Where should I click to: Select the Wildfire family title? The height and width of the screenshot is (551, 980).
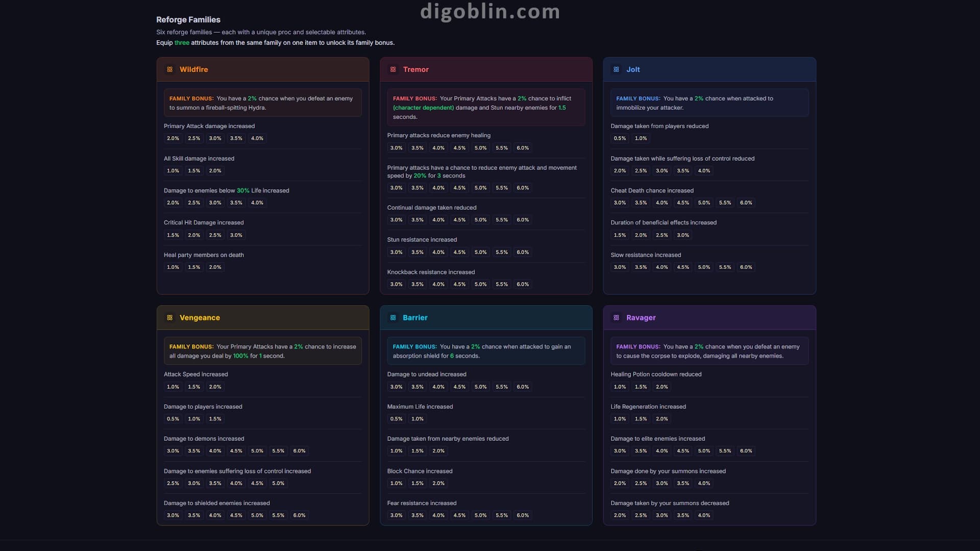click(x=194, y=69)
